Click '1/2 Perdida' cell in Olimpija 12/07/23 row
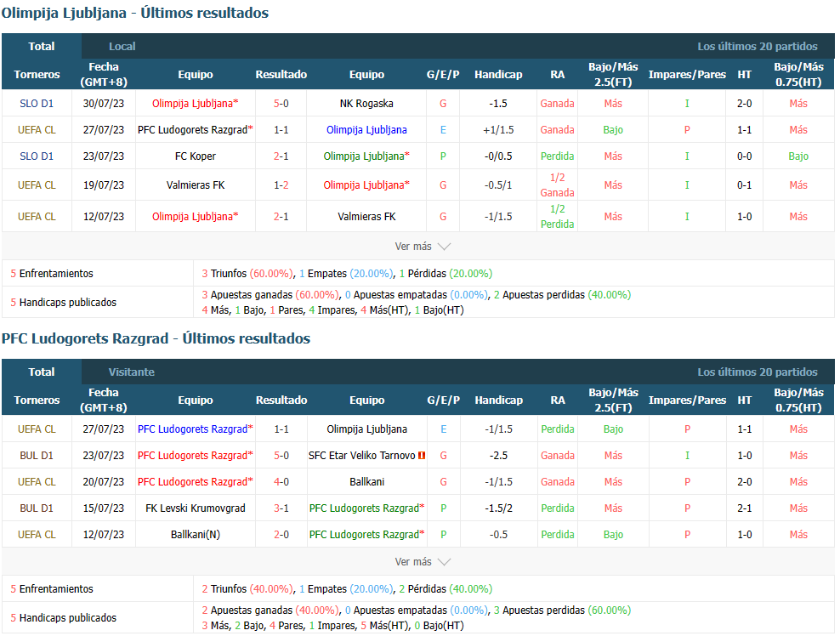840x636 pixels. click(x=557, y=217)
